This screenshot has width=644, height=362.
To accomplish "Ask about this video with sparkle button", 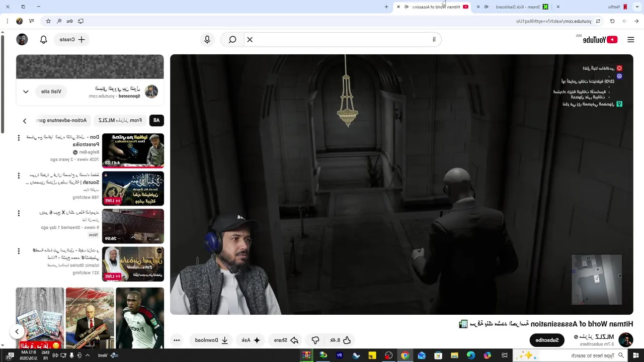I will tap(251, 340).
